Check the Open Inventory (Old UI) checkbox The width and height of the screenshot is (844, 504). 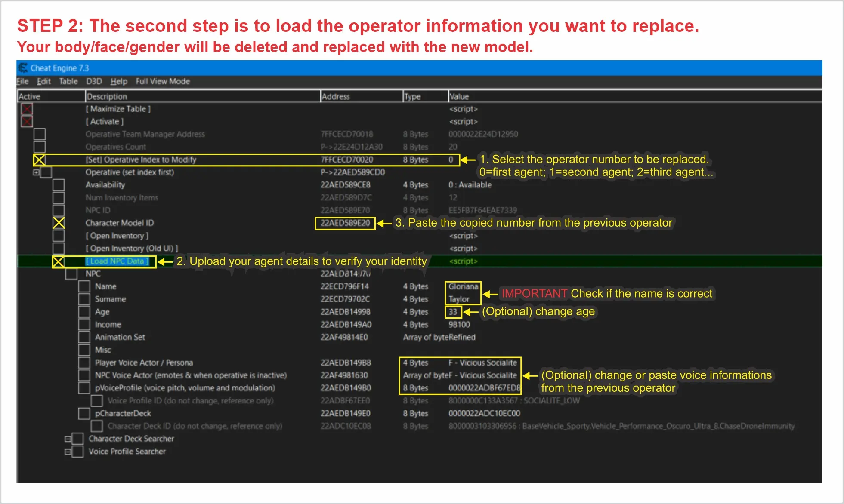[59, 249]
